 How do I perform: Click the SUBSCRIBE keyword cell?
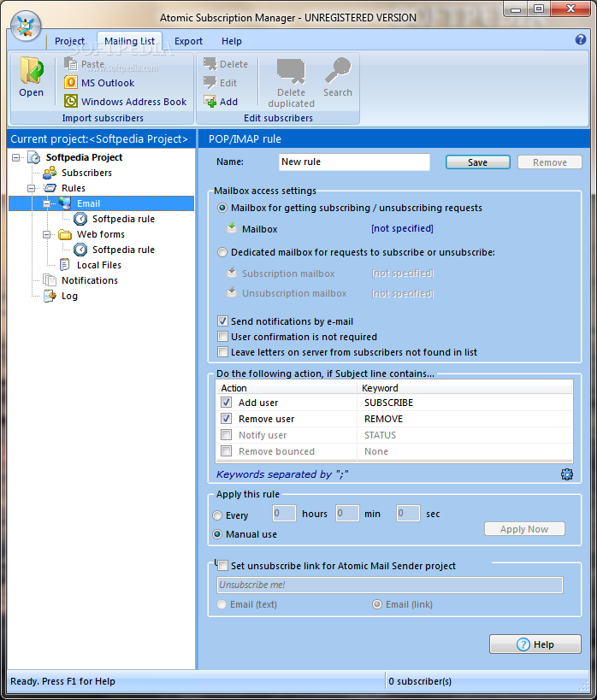pos(464,403)
